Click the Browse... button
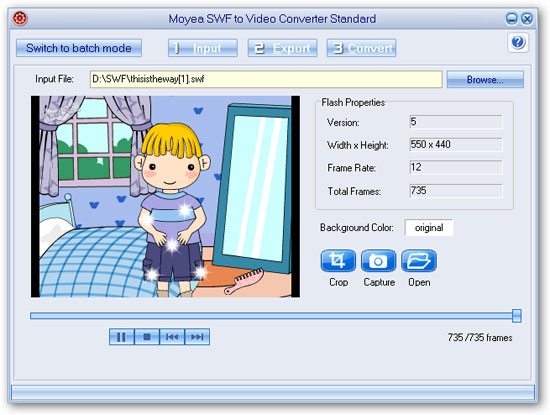 coord(485,79)
